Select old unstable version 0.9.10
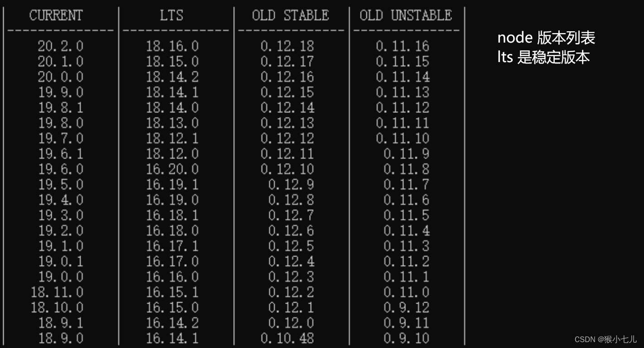The image size is (644, 348). click(406, 338)
